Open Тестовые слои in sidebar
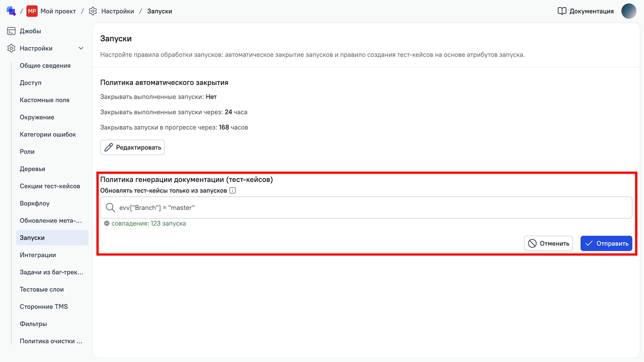 point(42,289)
